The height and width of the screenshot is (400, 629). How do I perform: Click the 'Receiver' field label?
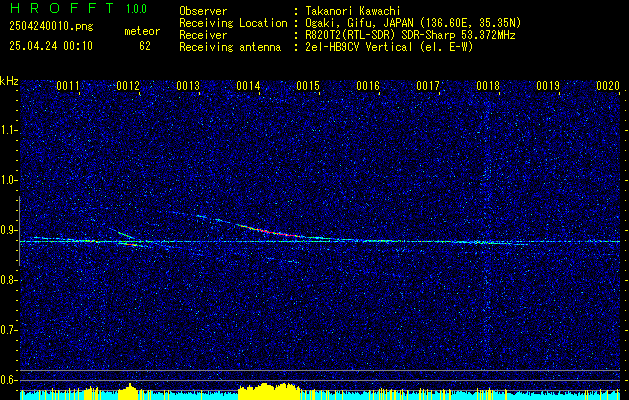(203, 35)
